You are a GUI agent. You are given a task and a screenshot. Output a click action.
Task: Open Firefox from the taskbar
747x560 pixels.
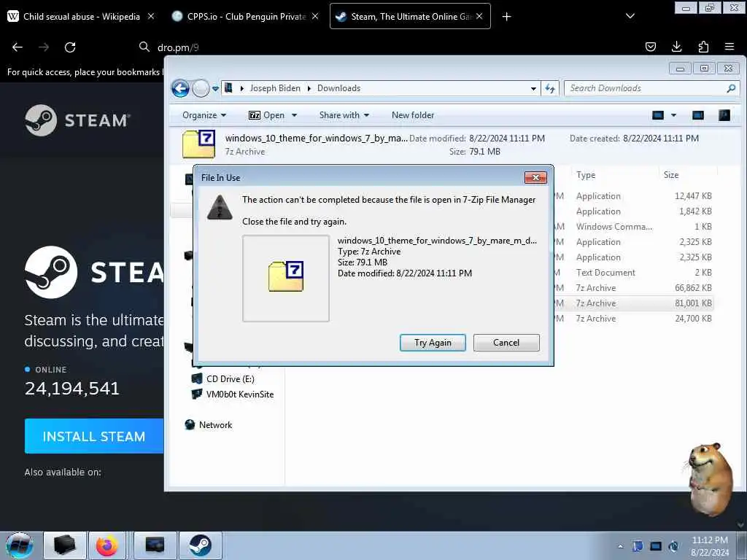107,545
